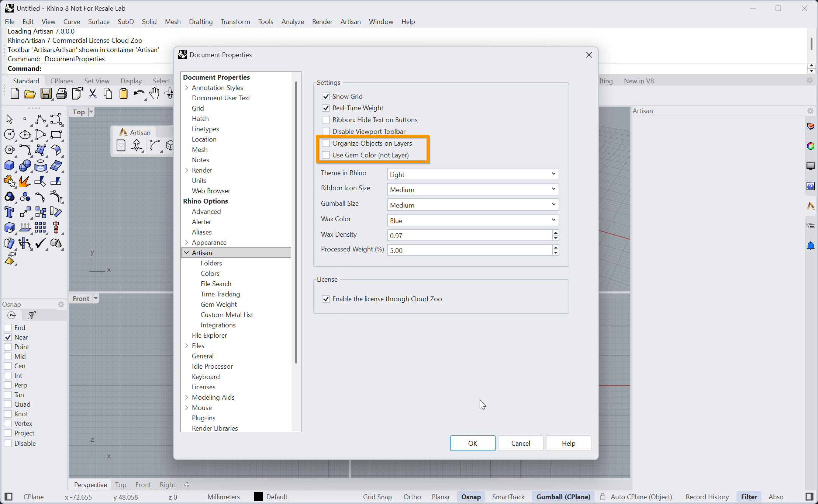Image resolution: width=818 pixels, height=504 pixels.
Task: Select the Text object tool
Action: coord(10,212)
